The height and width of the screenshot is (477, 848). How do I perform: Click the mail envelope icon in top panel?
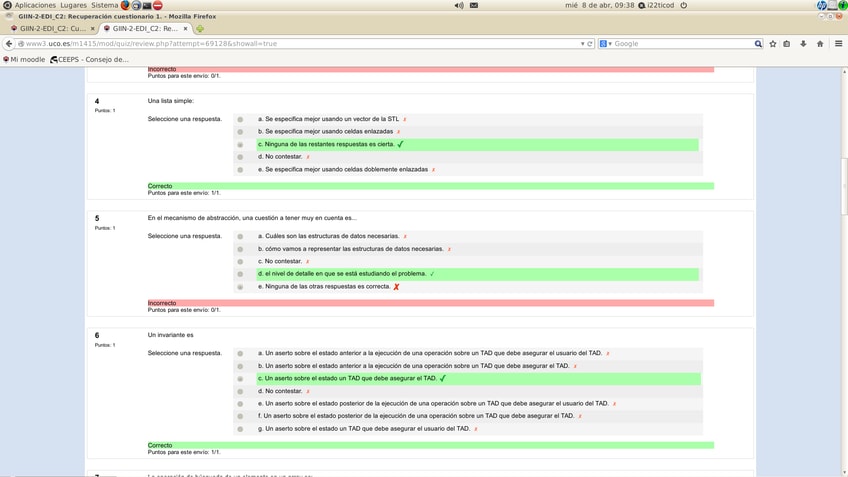pos(474,5)
